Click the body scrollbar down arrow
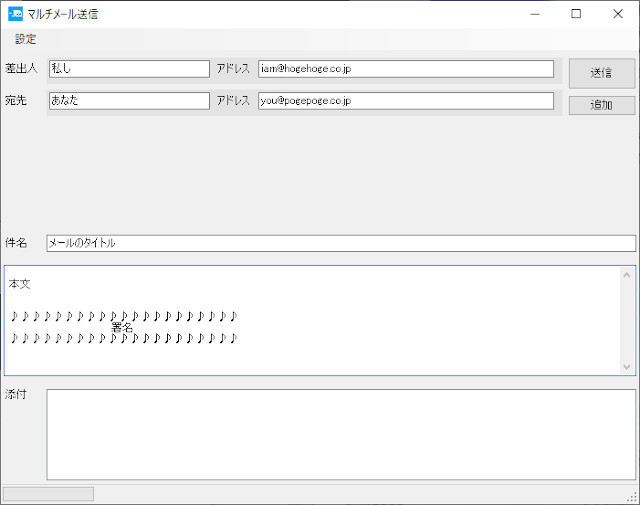Screen dimensions: 640x505 [x=627, y=367]
